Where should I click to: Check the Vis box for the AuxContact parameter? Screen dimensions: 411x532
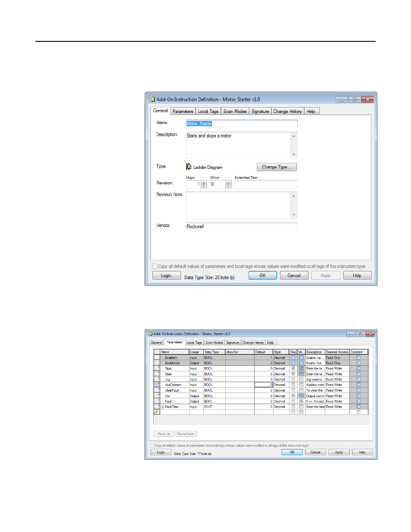coord(301,385)
